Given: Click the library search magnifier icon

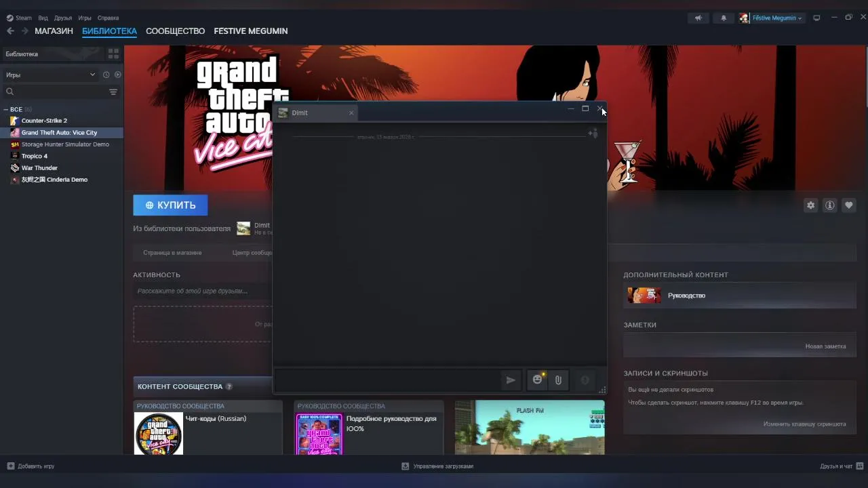Looking at the screenshot, I should click(10, 91).
